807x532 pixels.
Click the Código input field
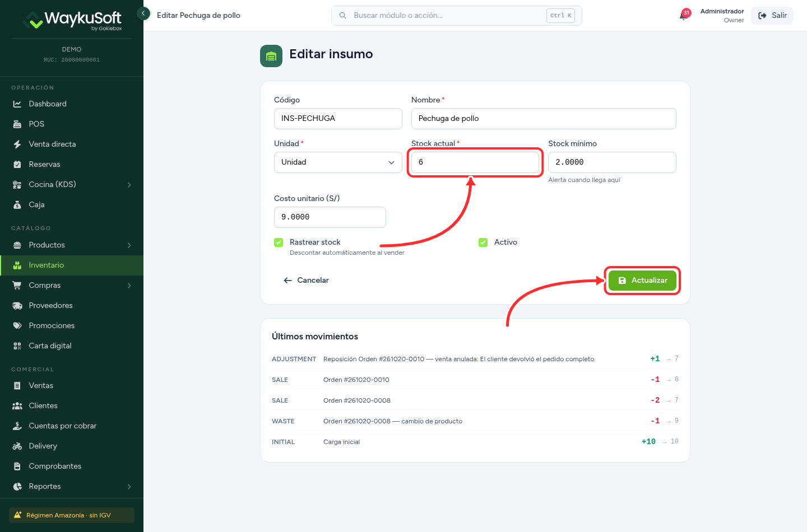pyautogui.click(x=338, y=119)
